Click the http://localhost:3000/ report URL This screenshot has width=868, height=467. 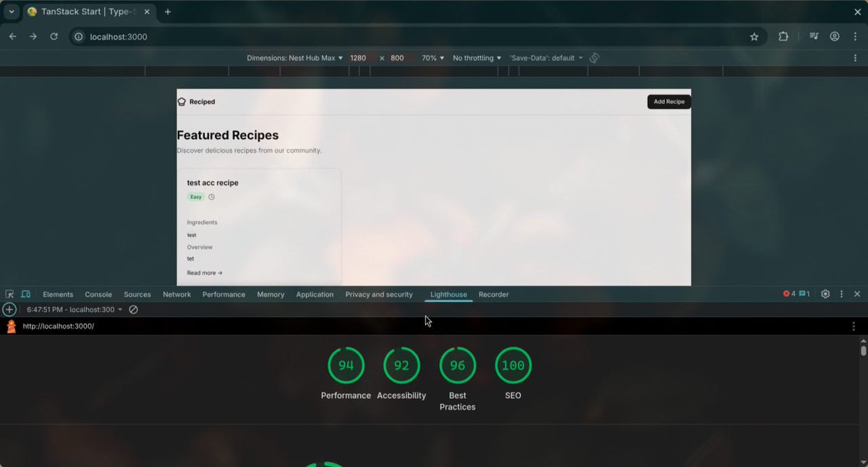pos(59,327)
